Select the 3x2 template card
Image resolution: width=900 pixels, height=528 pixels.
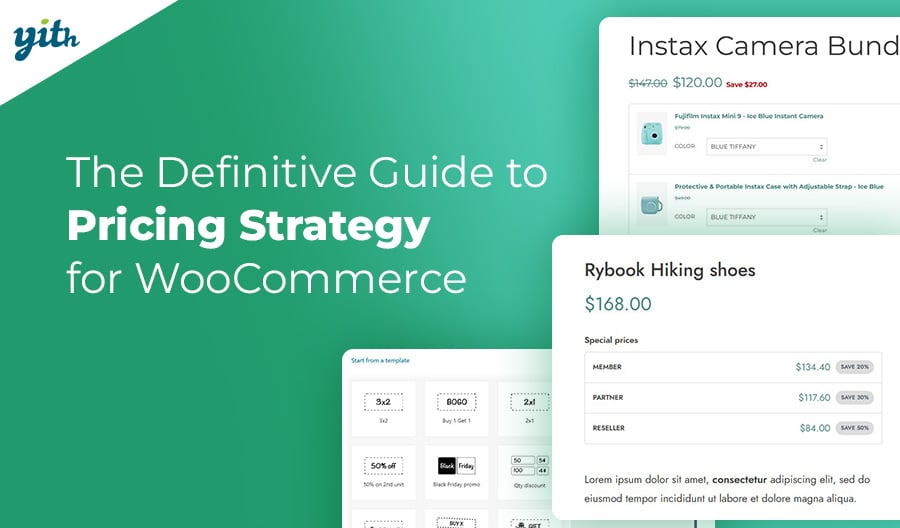pos(383,408)
